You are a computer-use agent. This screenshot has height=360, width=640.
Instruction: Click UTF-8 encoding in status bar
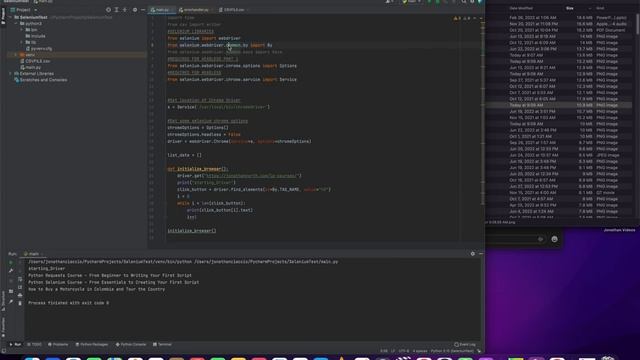pos(403,351)
